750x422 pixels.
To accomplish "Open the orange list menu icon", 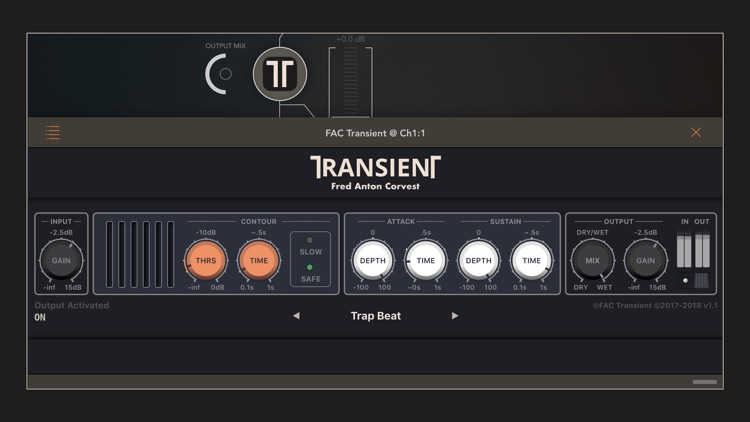I will point(53,133).
